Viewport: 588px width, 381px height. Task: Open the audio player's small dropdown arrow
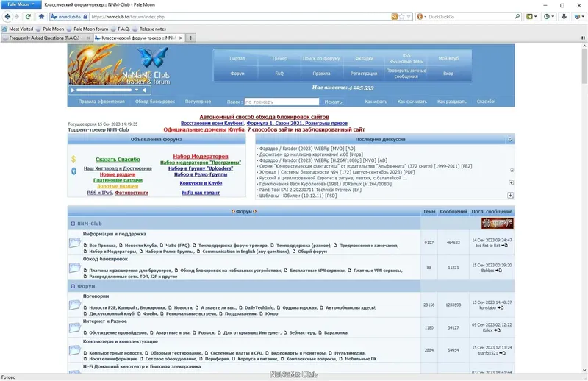coord(137,90)
